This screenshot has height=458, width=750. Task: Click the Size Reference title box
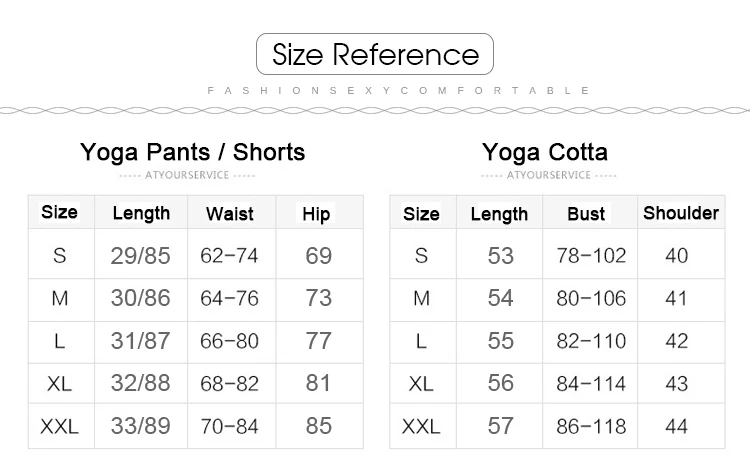375,54
